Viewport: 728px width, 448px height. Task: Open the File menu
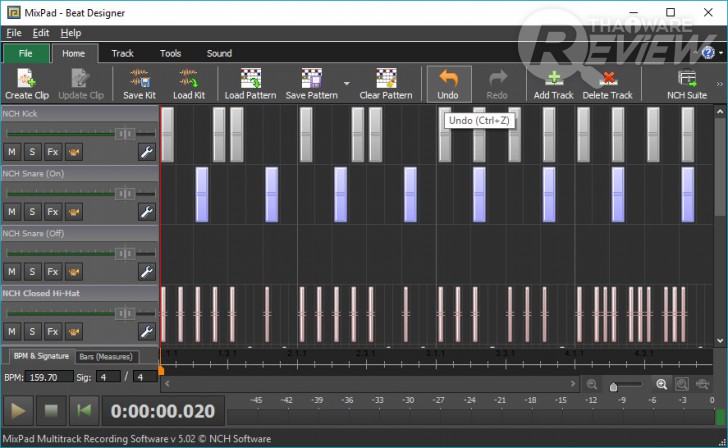[14, 33]
